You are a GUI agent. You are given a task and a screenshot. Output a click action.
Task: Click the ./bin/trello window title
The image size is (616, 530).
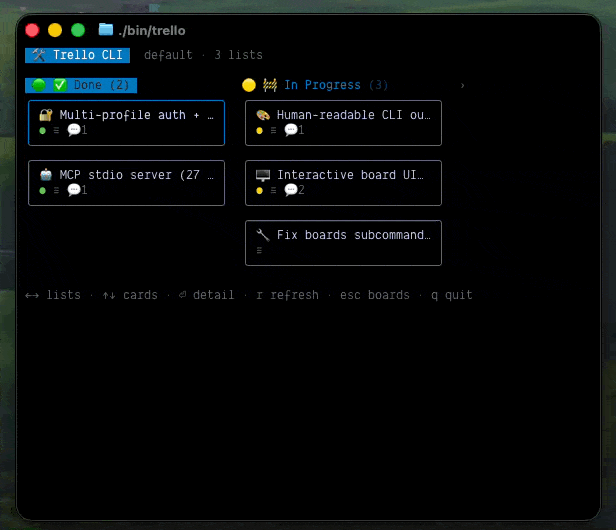pos(152,30)
